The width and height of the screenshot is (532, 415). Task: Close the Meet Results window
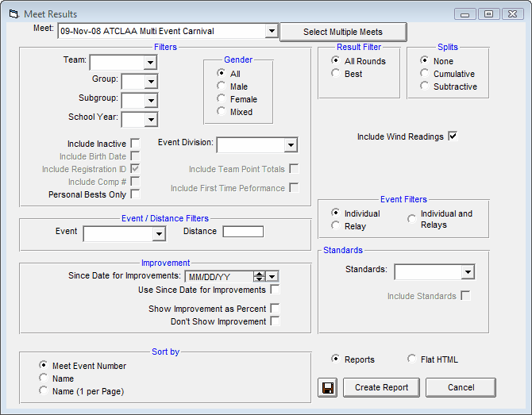pos(512,14)
